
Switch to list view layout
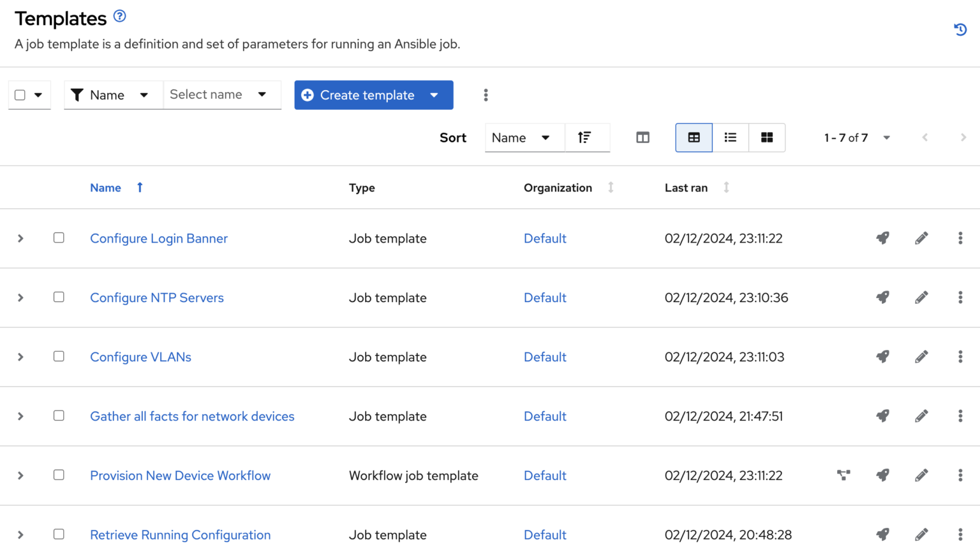[x=731, y=138]
